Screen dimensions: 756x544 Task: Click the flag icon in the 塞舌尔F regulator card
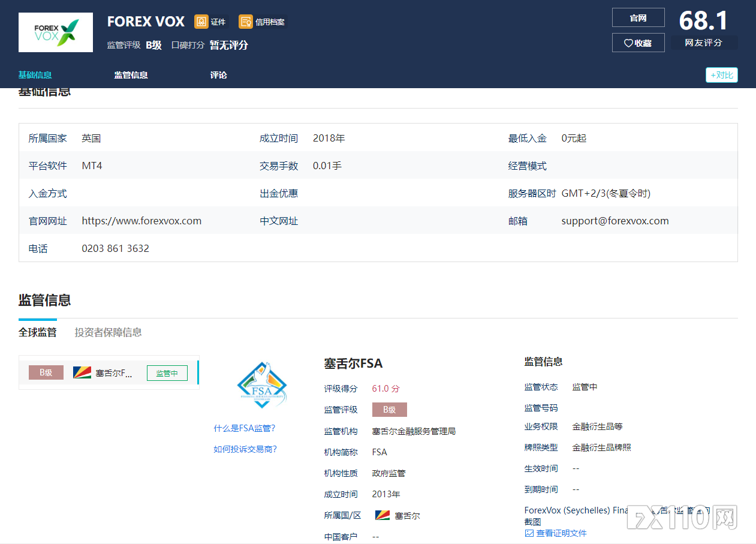coord(82,372)
